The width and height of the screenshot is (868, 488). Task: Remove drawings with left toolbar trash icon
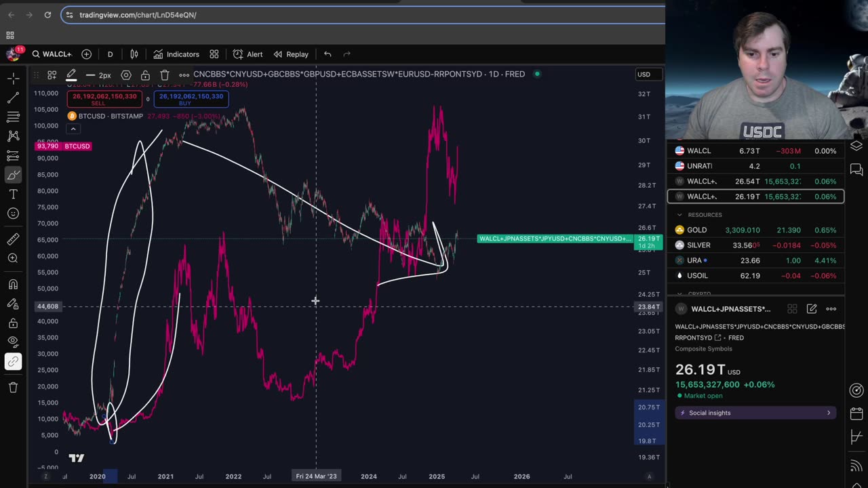click(x=13, y=387)
